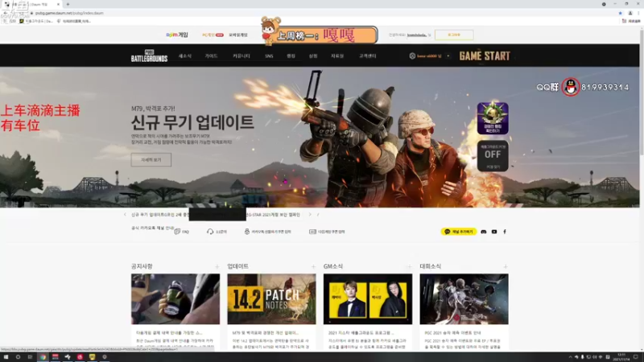The image size is (644, 362).
Task: Switch to the 모바일게임 tab
Action: [238, 35]
